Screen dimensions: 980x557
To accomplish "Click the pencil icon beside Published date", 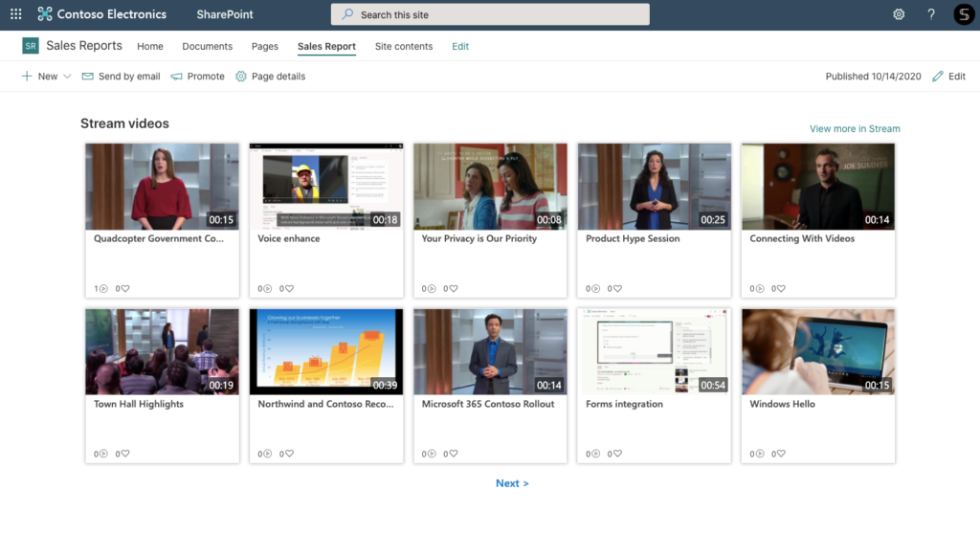I will 938,77.
